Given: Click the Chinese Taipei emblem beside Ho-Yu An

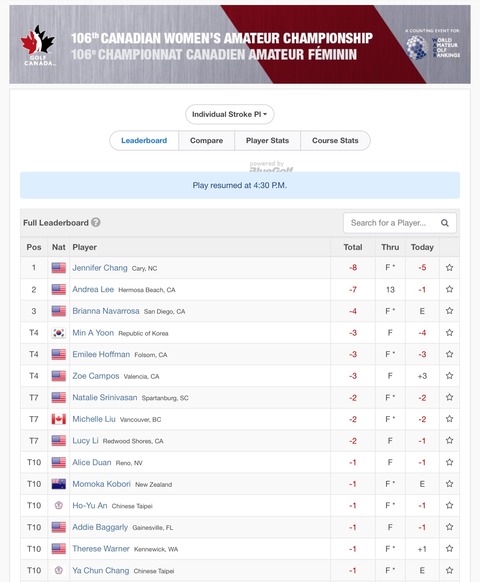Looking at the screenshot, I should tap(59, 506).
